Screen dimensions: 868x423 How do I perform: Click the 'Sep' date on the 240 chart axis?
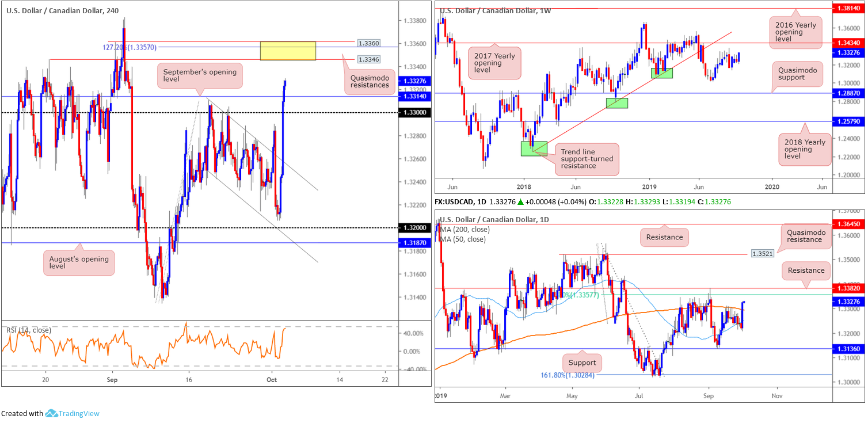[x=112, y=380]
